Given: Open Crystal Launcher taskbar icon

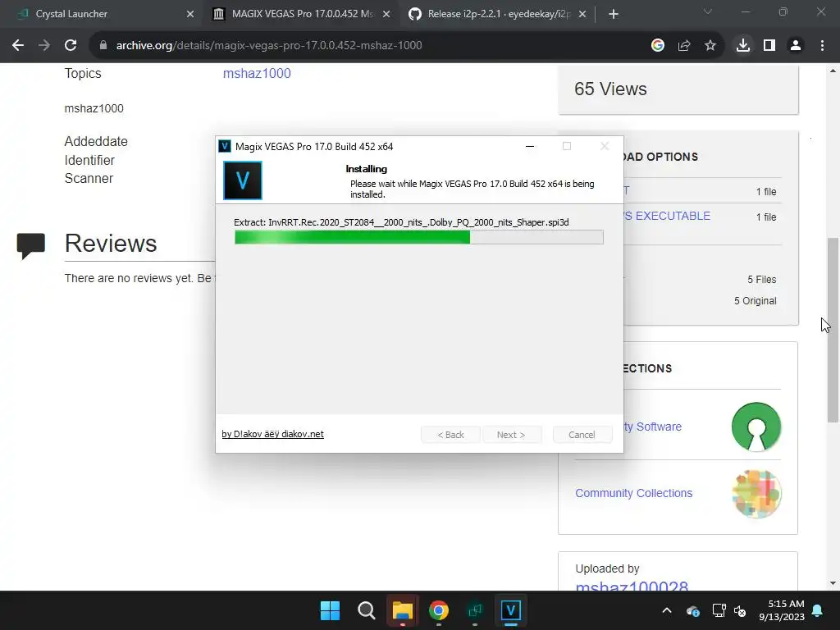Looking at the screenshot, I should coord(475,610).
